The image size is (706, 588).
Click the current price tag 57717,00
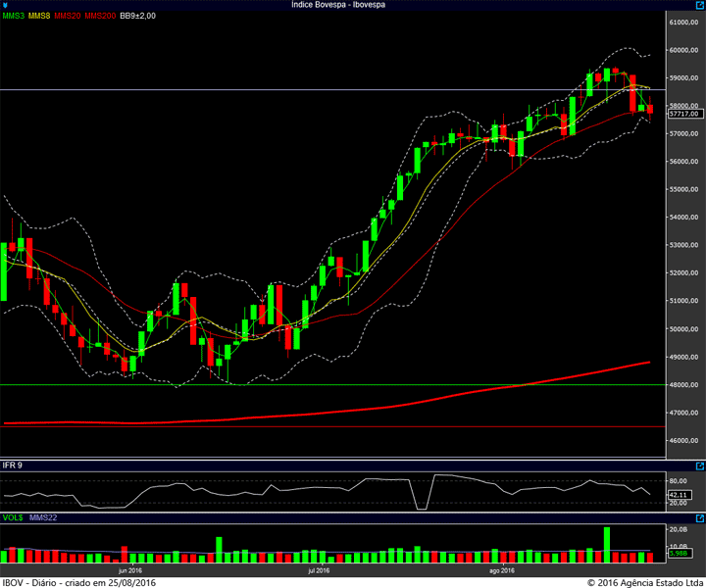click(x=684, y=114)
